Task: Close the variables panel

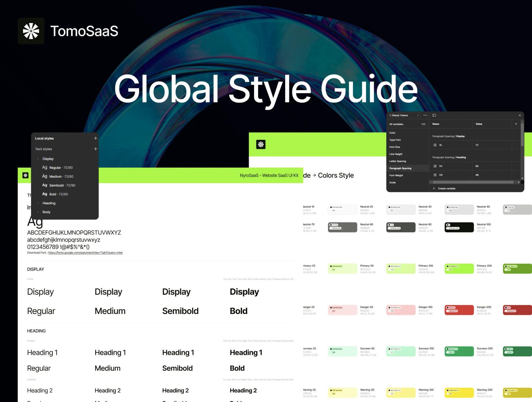Action: 520,115
